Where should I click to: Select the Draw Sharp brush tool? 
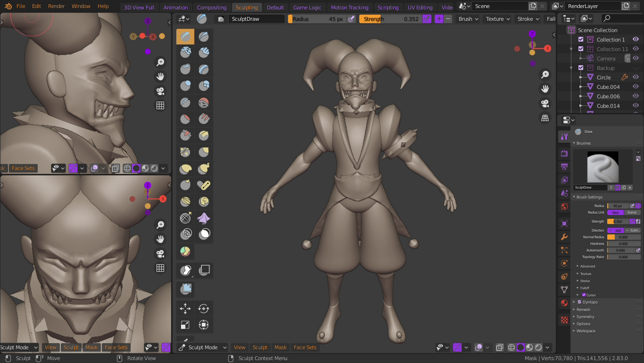point(204,36)
